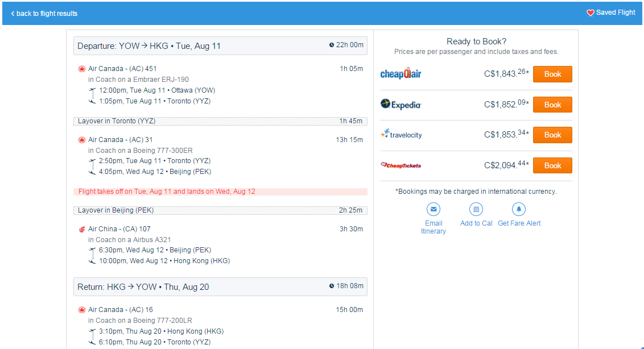Image resolution: width=644 pixels, height=349 pixels.
Task: Click the heart icon next to Saved Flight
Action: click(591, 12)
